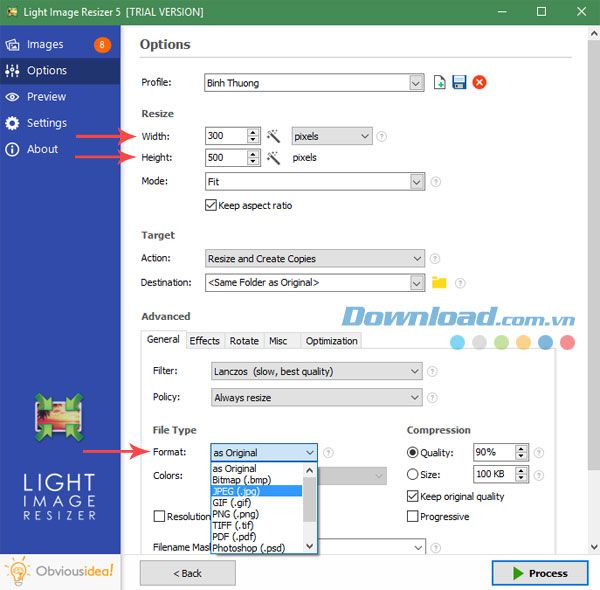Delete profile with red X icon
The width and height of the screenshot is (600, 590).
[x=479, y=82]
